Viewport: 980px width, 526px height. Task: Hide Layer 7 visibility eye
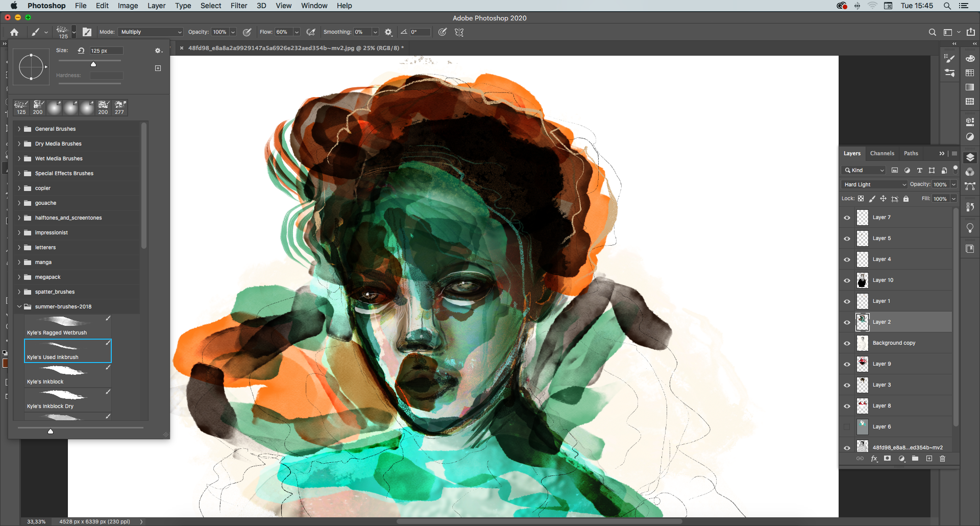[847, 218]
